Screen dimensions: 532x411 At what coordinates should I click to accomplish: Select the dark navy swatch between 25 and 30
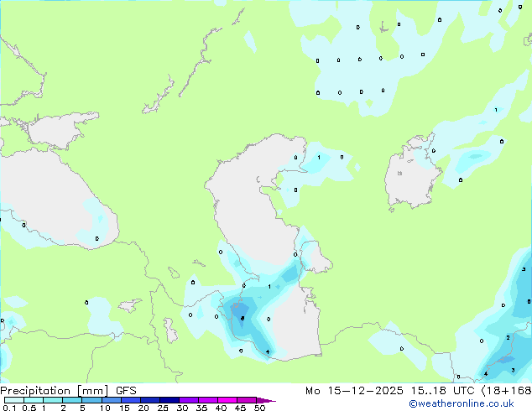tap(169, 400)
